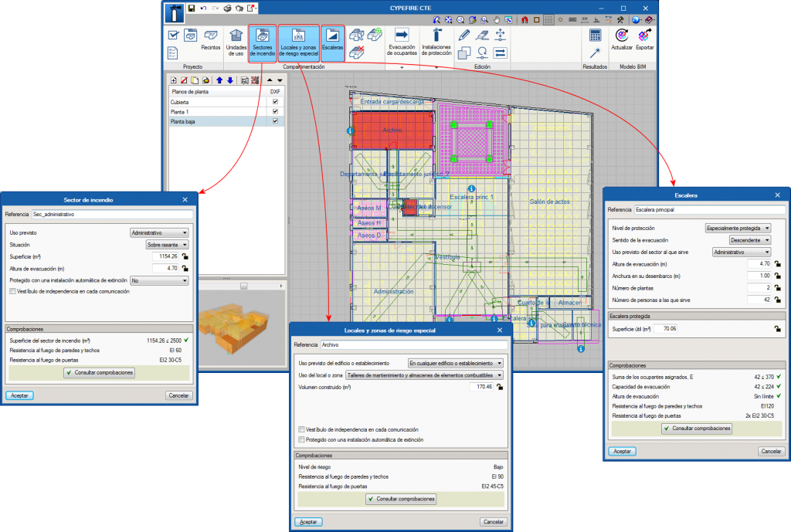This screenshot has width=791, height=532.
Task: Click Referencia field in Sector de incendio
Action: click(x=112, y=215)
